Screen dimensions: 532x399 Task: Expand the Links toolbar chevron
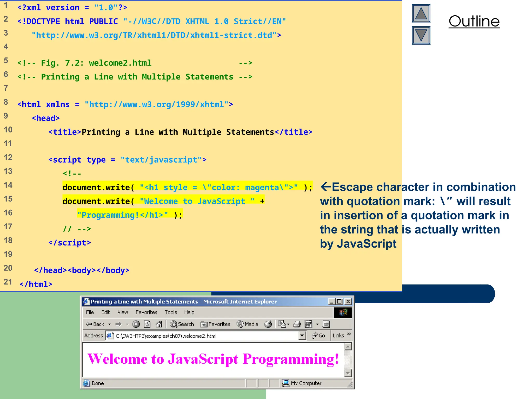pyautogui.click(x=349, y=334)
